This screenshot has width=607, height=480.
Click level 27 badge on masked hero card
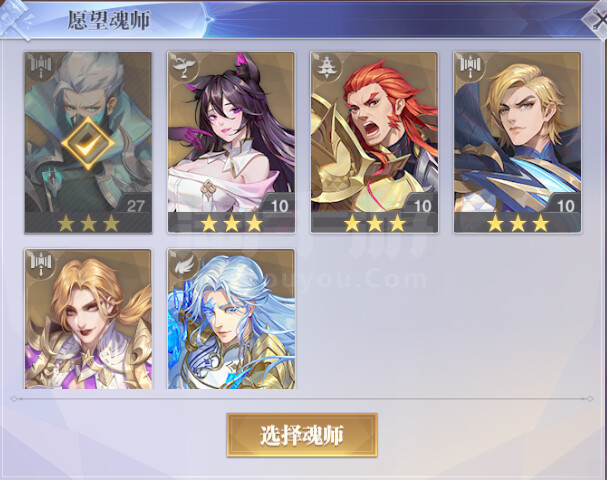point(135,206)
